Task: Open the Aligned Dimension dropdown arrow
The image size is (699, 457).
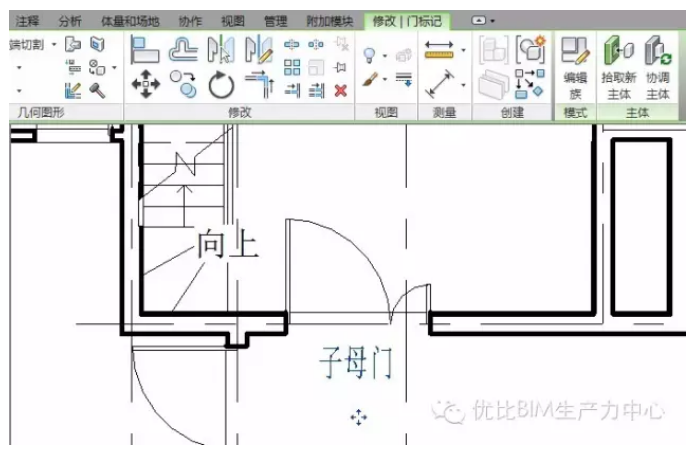Action: point(463,50)
